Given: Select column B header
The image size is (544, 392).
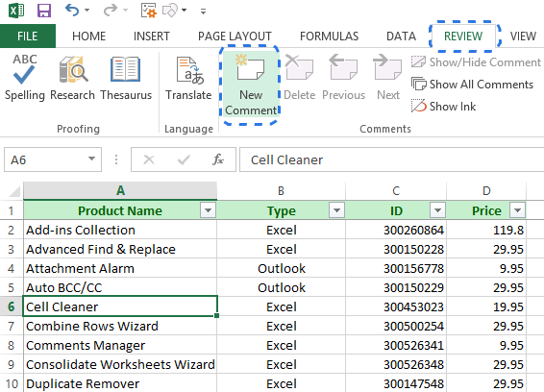Looking at the screenshot, I should [281, 191].
